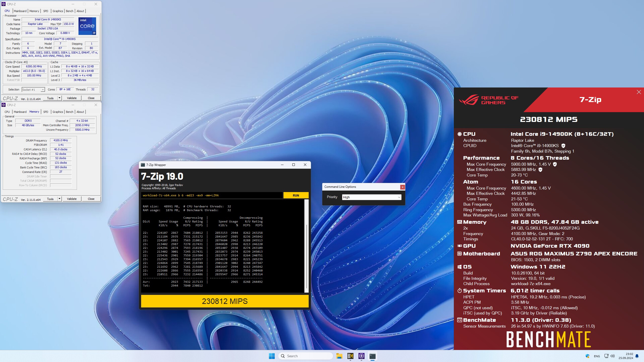The height and width of the screenshot is (362, 644).
Task: Click the volume speaker tray icon
Action: point(613,356)
